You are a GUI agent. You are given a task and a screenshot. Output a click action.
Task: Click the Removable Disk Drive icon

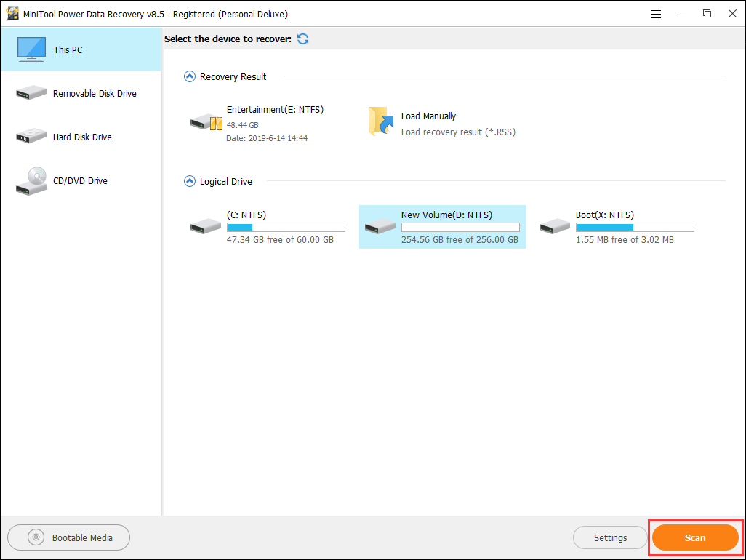(31, 93)
